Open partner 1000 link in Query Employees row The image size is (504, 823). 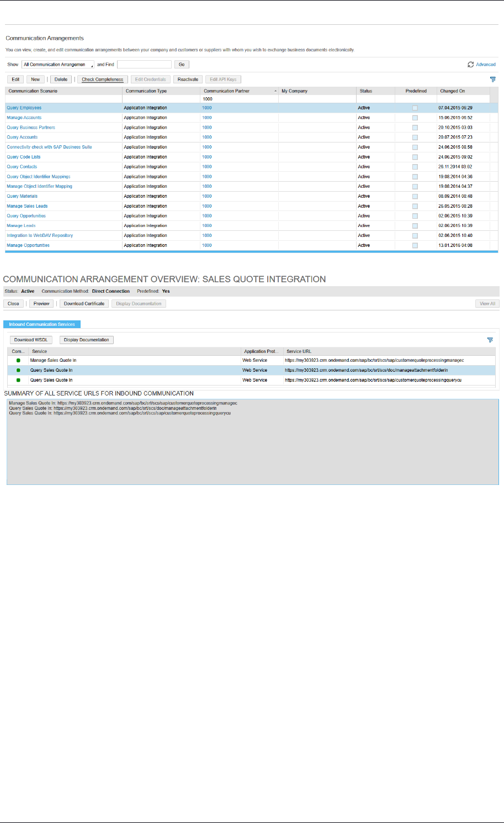coord(206,108)
